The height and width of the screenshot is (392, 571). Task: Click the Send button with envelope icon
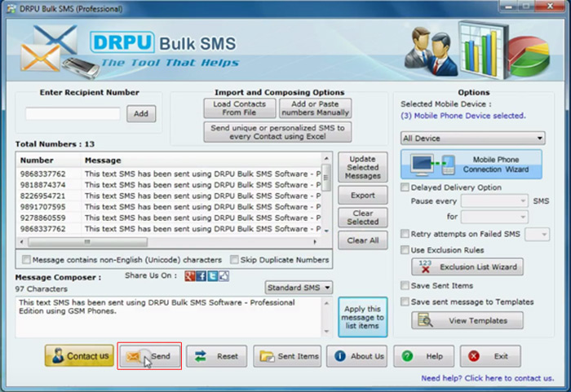click(149, 356)
